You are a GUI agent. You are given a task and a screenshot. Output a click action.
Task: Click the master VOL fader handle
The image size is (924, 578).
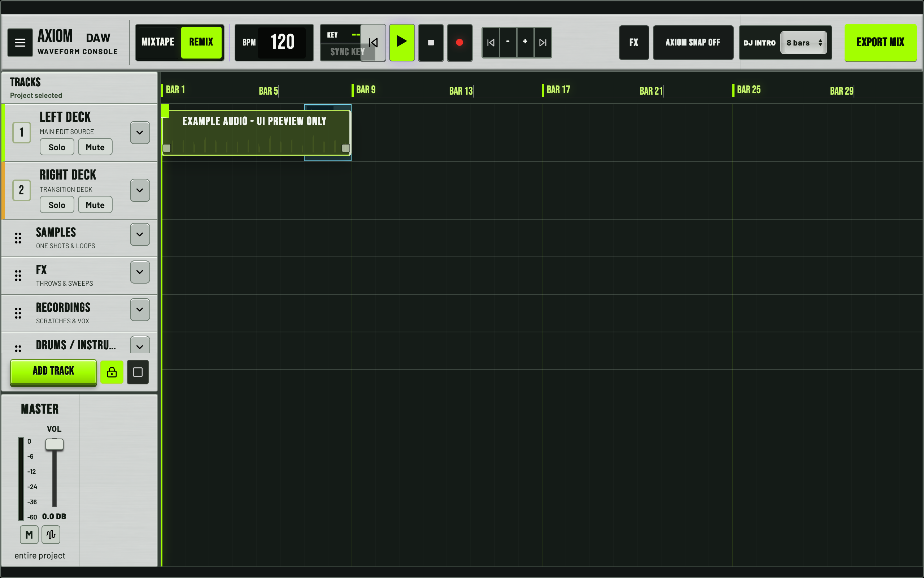coord(54,444)
